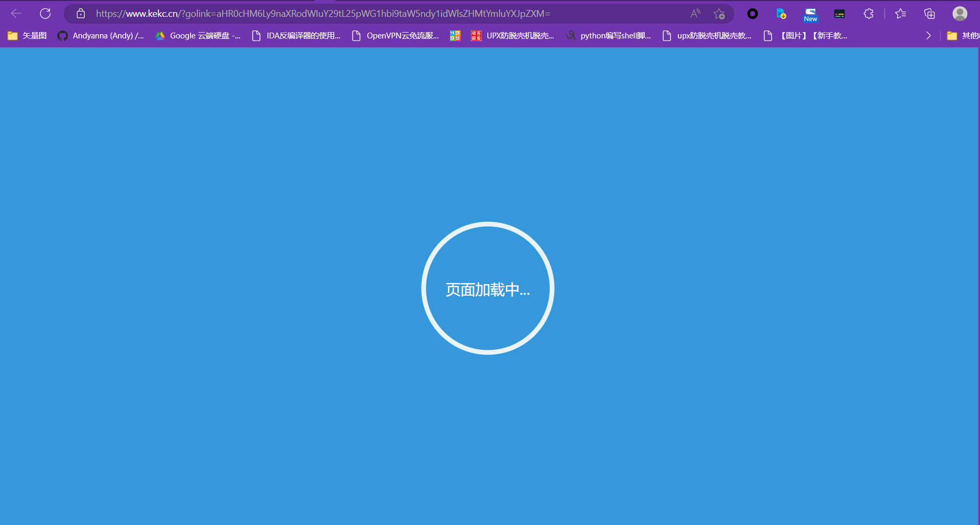This screenshot has width=980, height=525.
Task: Click the extension icon with New badge
Action: coord(811,14)
